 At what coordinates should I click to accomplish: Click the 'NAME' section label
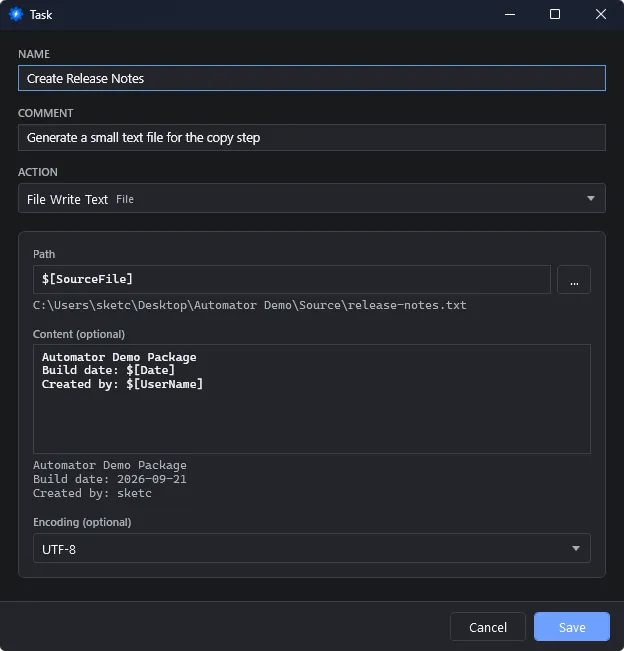[34, 54]
